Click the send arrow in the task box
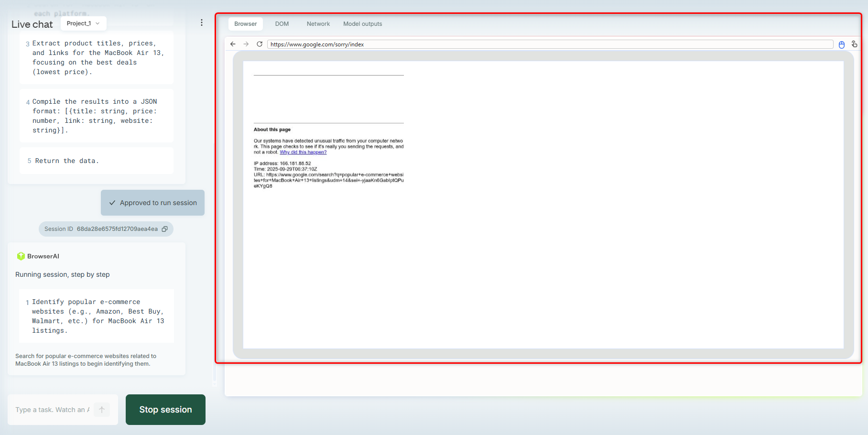The image size is (868, 435). (102, 410)
